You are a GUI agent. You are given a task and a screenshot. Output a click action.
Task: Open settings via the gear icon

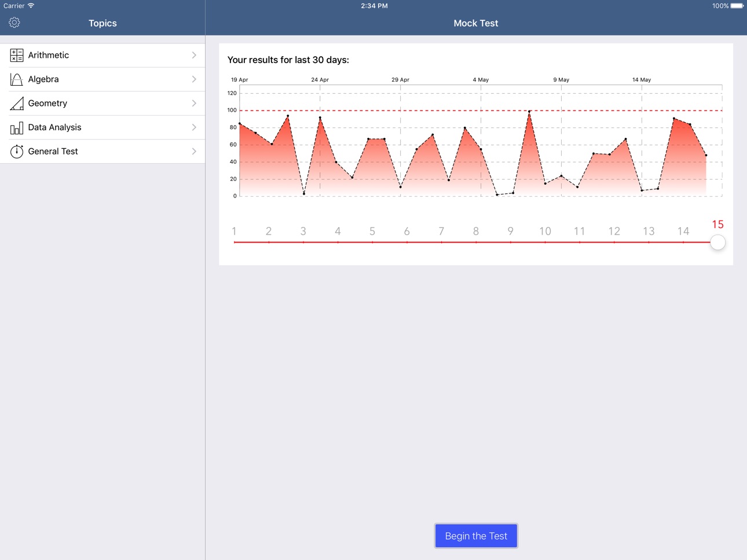(x=14, y=23)
